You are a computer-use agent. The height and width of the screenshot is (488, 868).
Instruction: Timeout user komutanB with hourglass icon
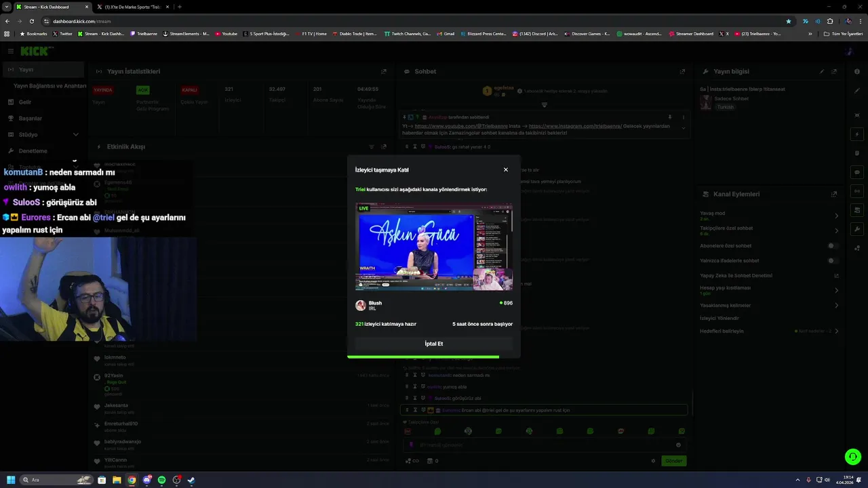[415, 375]
